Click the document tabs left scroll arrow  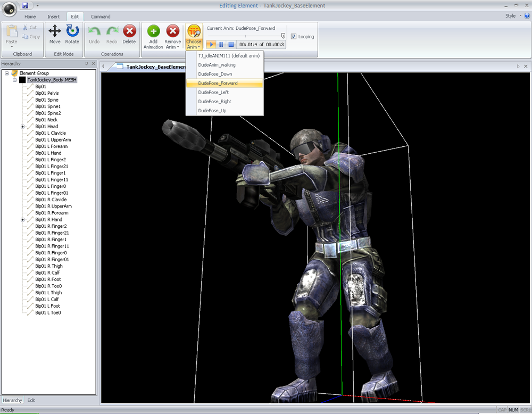coord(103,67)
